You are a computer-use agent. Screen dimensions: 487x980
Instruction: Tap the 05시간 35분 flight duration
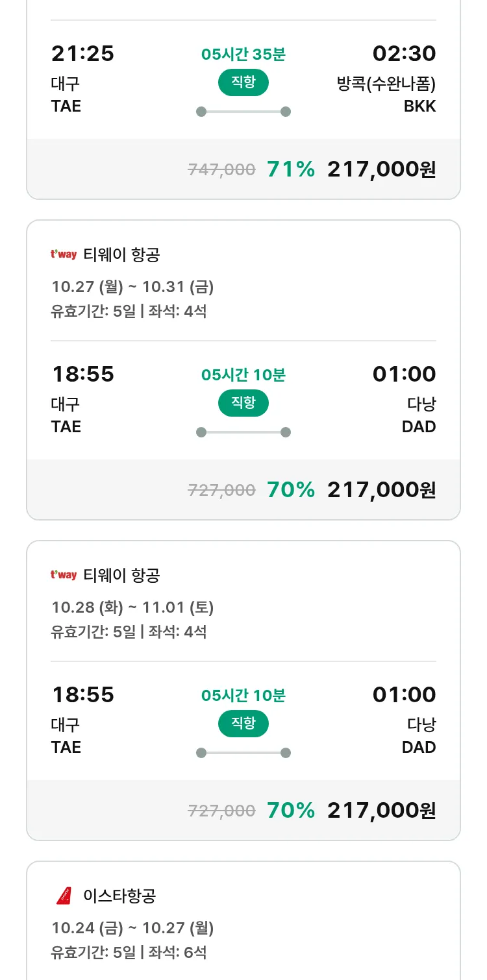pyautogui.click(x=243, y=55)
